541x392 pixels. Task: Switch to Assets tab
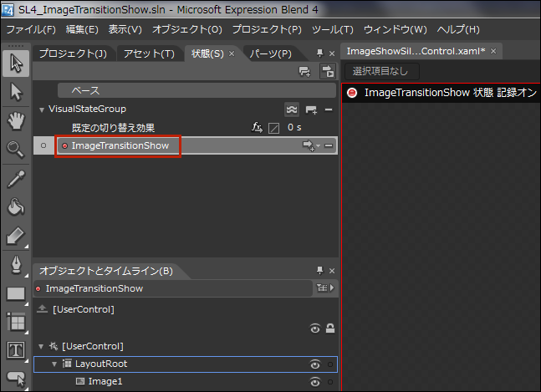pyautogui.click(x=149, y=53)
